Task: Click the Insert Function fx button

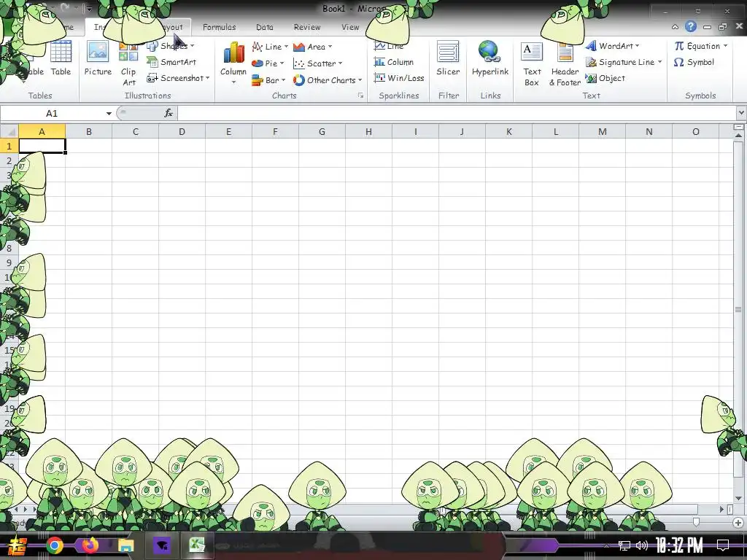Action: coord(169,113)
